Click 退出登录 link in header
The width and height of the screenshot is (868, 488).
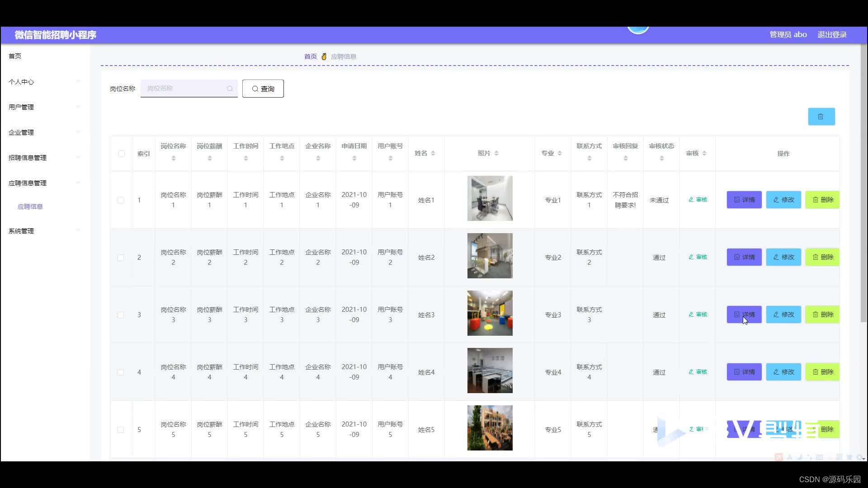[x=832, y=35]
